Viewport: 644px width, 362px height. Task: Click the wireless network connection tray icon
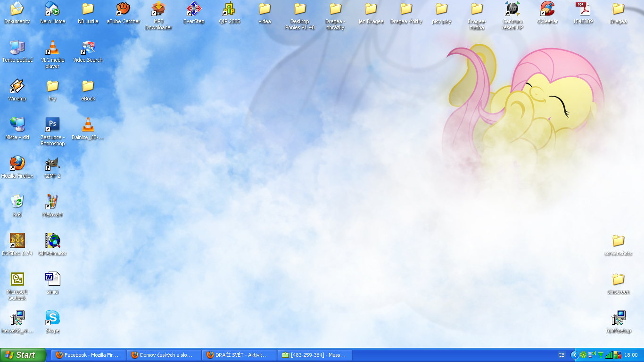[592, 354]
